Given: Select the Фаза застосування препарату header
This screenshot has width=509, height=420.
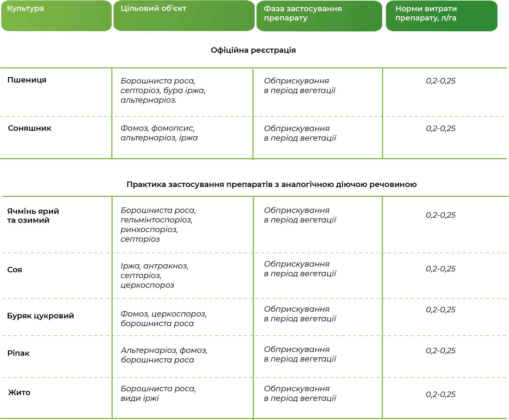Looking at the screenshot, I should (319, 16).
